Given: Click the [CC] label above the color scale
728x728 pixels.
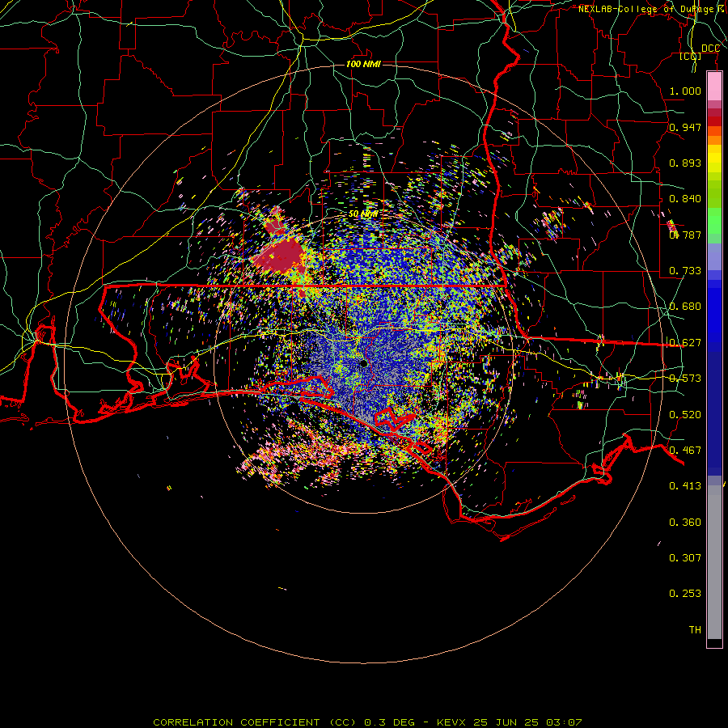Looking at the screenshot, I should (691, 56).
